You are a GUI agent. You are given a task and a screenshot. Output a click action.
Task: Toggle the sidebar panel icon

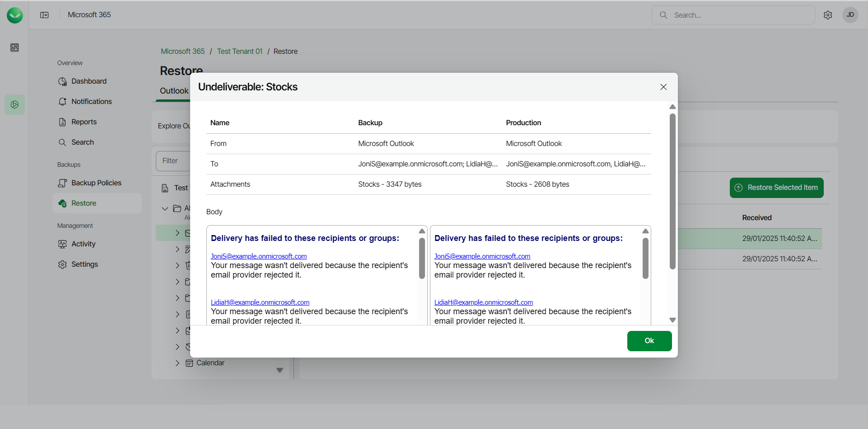[x=44, y=15]
